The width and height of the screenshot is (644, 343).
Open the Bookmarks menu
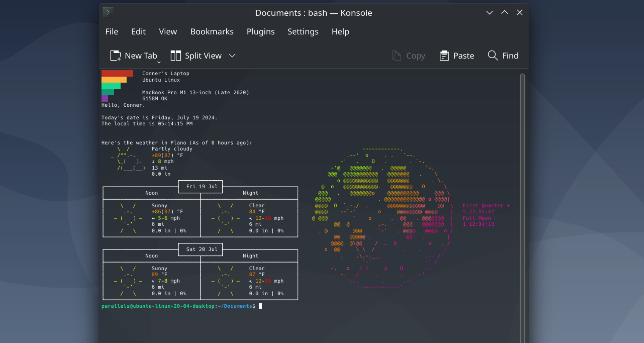(x=212, y=31)
